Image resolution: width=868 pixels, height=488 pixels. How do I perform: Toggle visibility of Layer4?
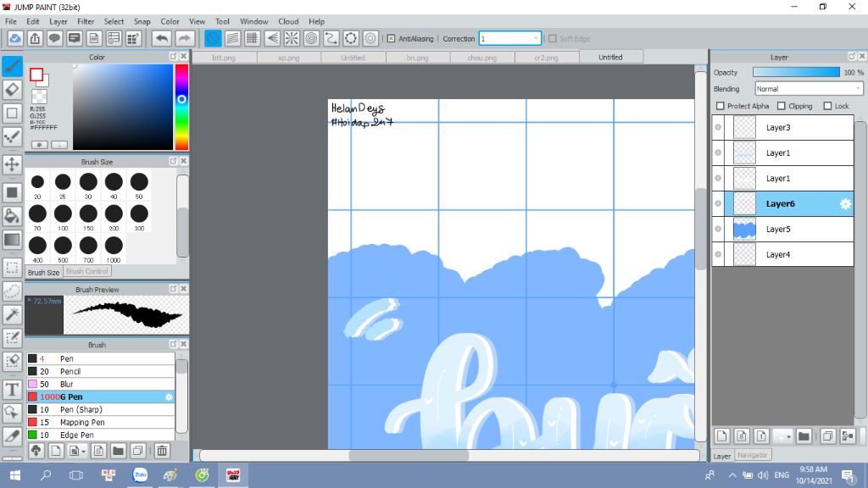point(719,254)
